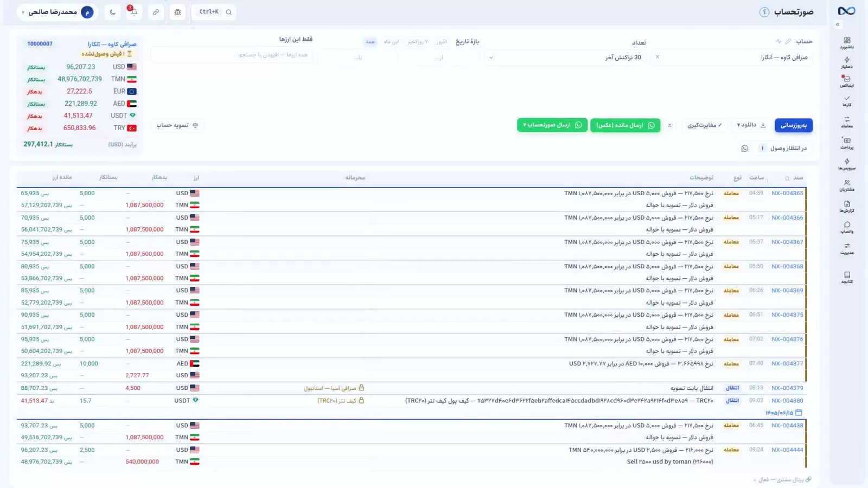Open the مدیریت (management) sidebar icon
Image resolution: width=868 pixels, height=488 pixels.
tap(847, 248)
